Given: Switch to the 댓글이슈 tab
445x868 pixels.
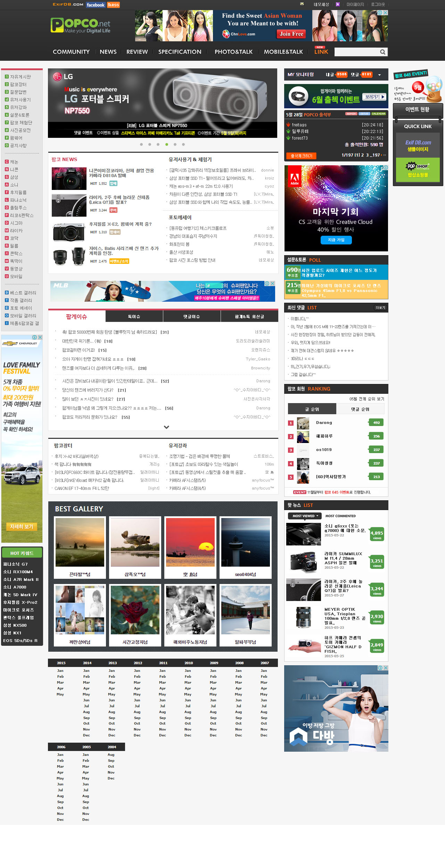Looking at the screenshot, I should tap(192, 317).
